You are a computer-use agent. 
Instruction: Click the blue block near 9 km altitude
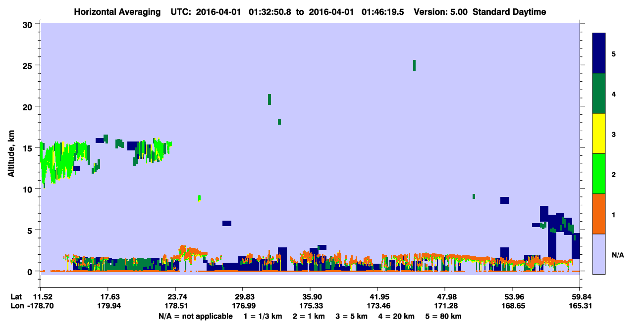coord(504,200)
